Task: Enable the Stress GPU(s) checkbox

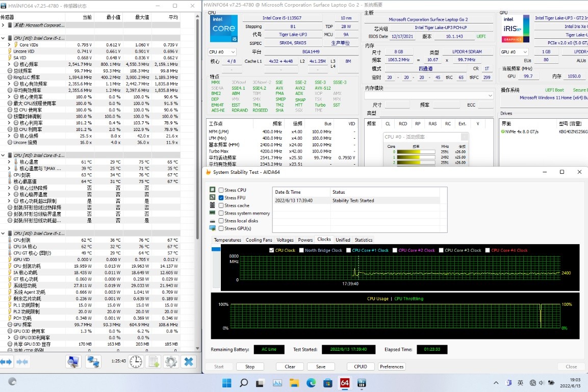Action: point(221,228)
